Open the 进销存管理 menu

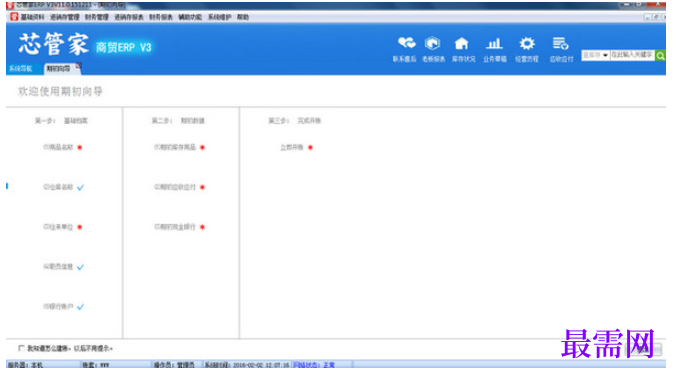tap(64, 17)
